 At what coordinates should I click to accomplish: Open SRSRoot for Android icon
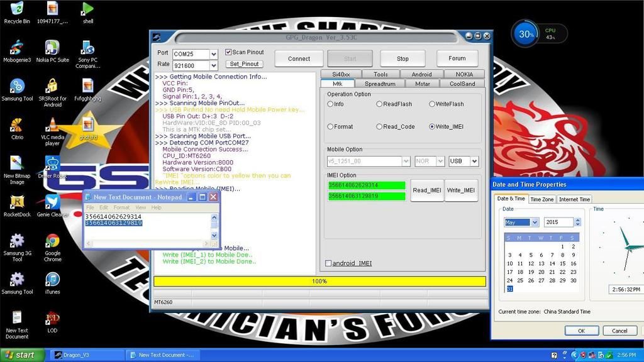click(53, 87)
